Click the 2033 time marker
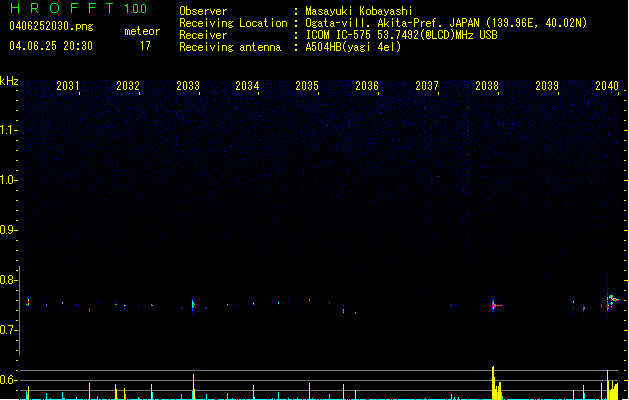The width and height of the screenshot is (629, 400). point(188,86)
